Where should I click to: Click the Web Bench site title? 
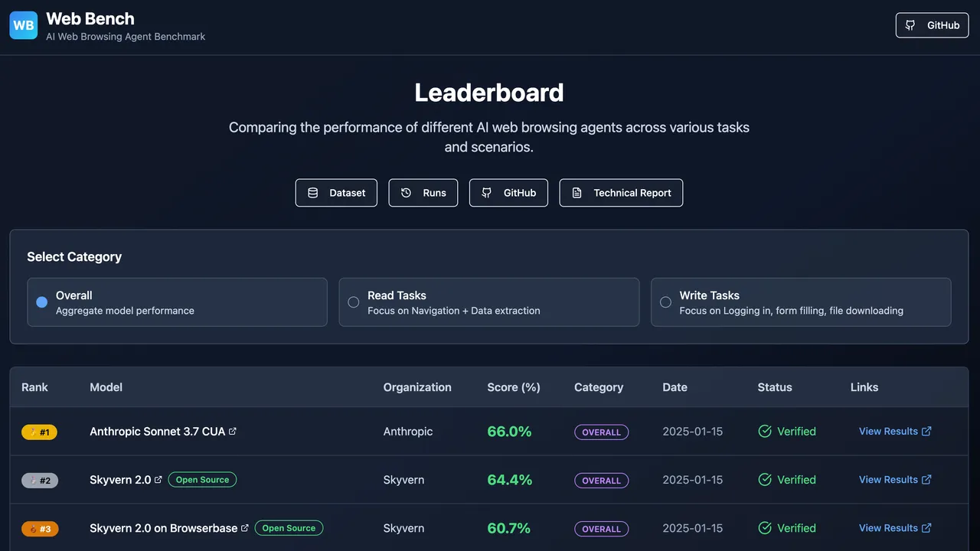(x=90, y=18)
